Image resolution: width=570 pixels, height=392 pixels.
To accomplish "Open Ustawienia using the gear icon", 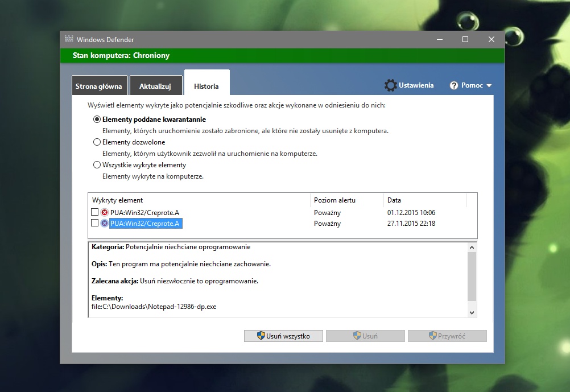I will [391, 85].
